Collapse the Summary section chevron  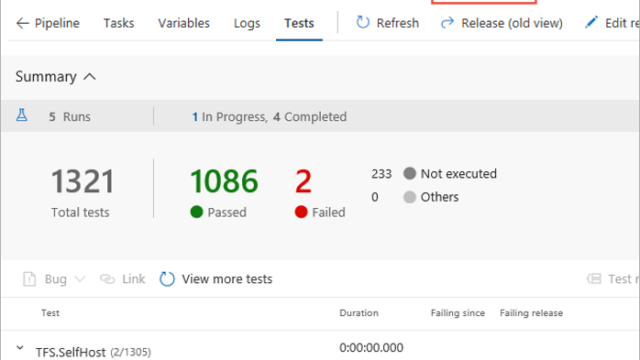pyautogui.click(x=90, y=77)
